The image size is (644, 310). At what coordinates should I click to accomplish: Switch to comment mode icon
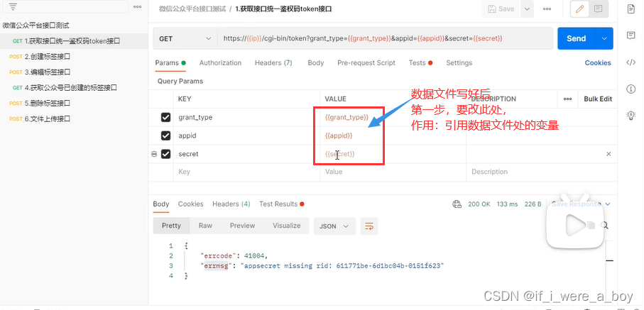599,9
